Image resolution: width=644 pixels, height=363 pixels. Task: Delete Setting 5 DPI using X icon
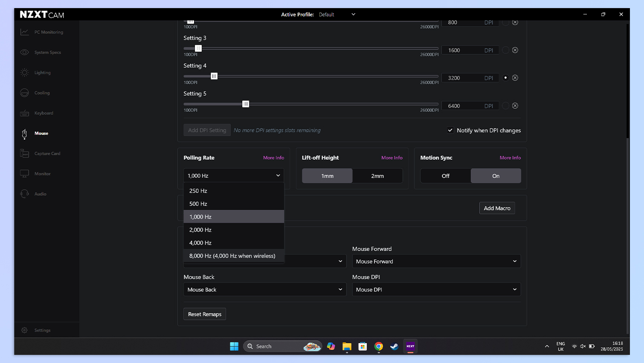click(x=515, y=106)
